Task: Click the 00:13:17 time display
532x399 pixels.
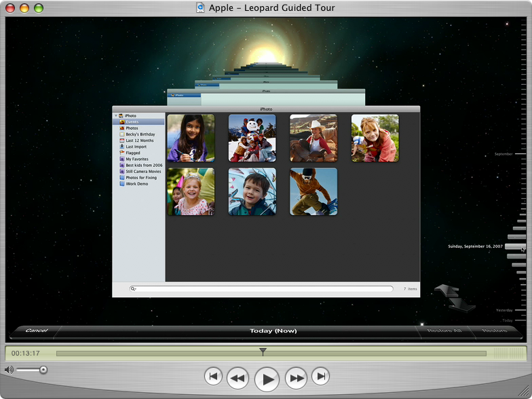Action: pos(26,353)
